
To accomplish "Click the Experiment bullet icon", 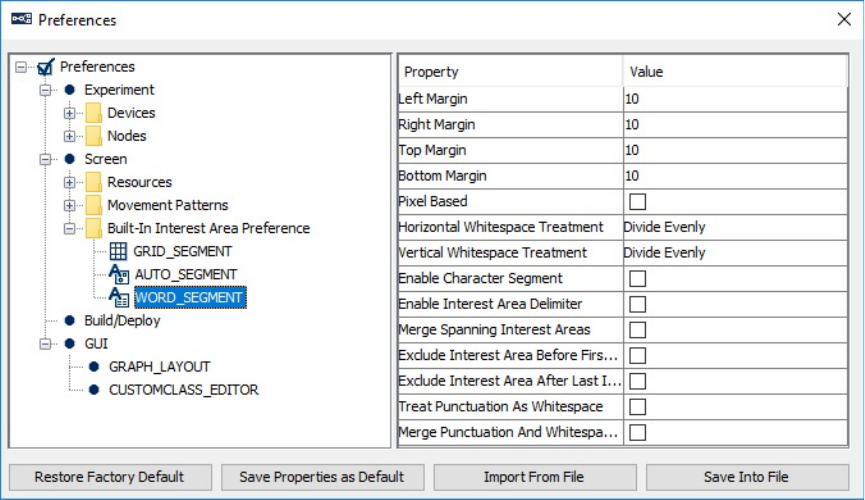I will click(x=70, y=89).
